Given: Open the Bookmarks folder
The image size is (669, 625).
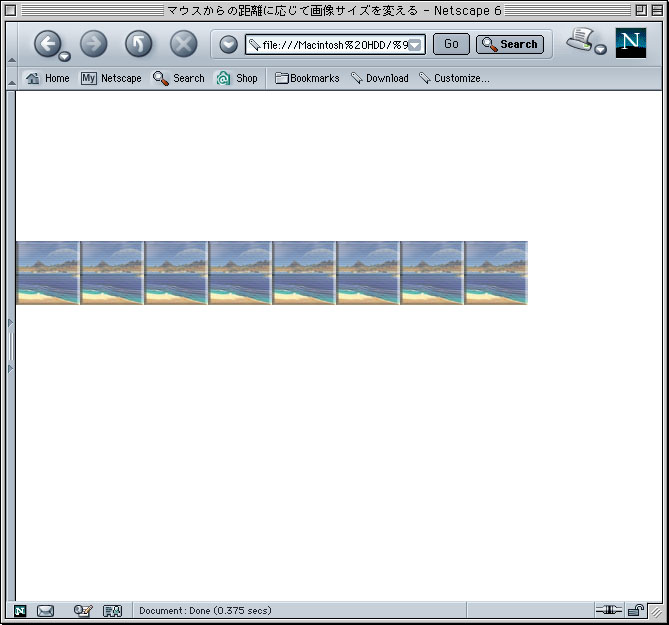Looking at the screenshot, I should 307,78.
